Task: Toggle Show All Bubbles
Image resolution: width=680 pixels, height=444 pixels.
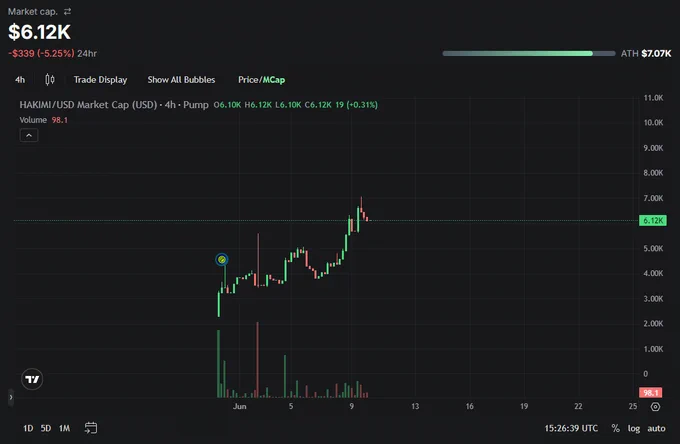Action: click(x=181, y=80)
